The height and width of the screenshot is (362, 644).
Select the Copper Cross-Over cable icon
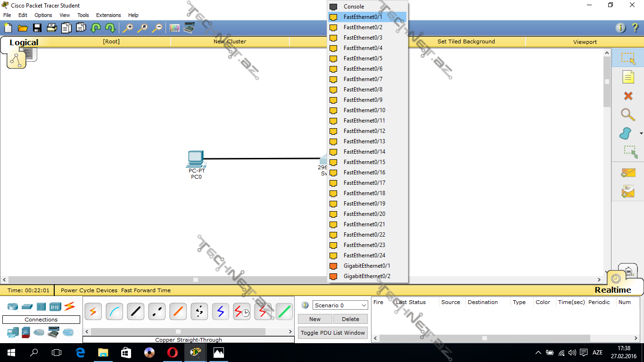pyautogui.click(x=157, y=312)
